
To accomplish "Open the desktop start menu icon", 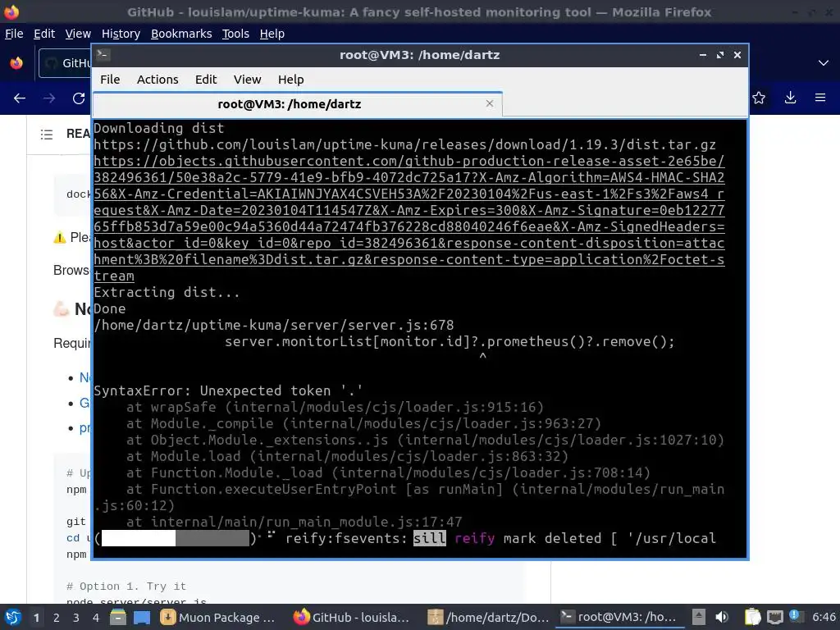I will [13, 617].
